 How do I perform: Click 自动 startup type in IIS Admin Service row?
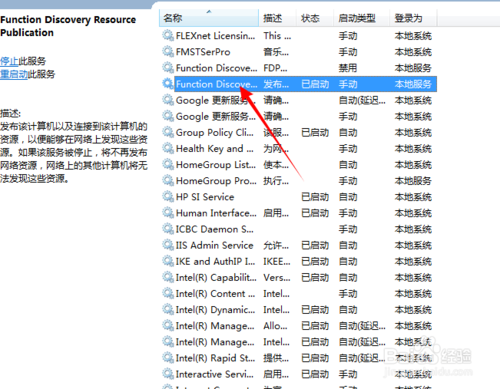coord(348,245)
